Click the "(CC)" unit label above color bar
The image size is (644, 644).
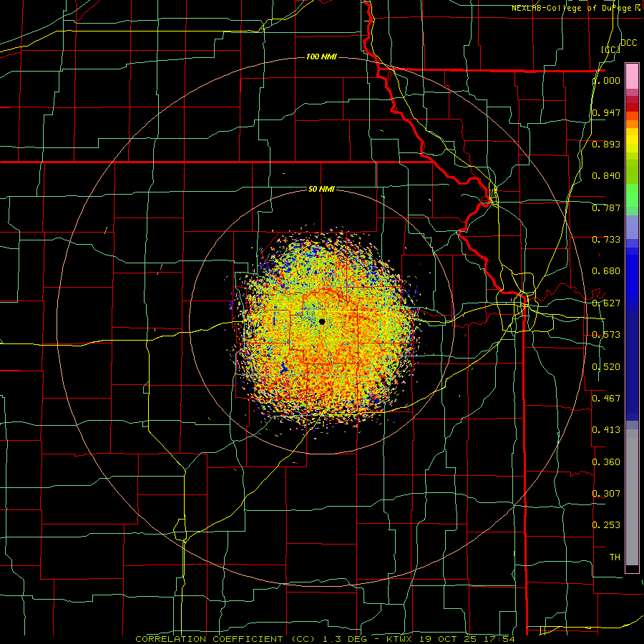point(611,50)
